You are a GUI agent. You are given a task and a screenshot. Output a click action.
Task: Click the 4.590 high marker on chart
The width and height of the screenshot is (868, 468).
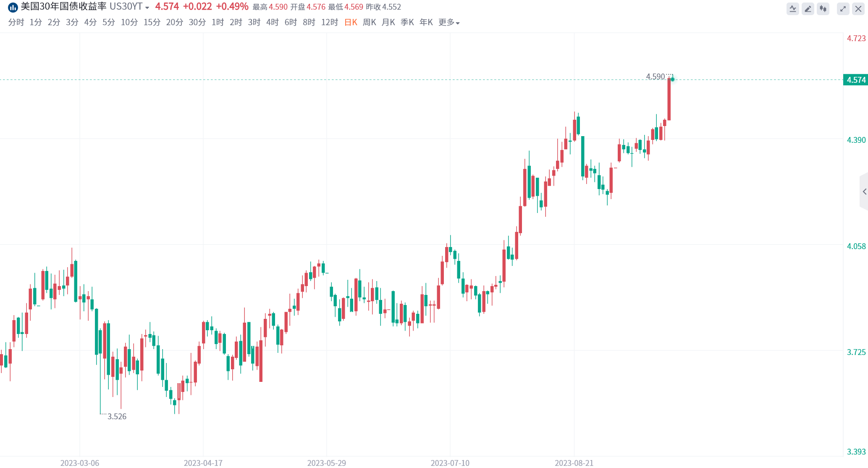pos(655,76)
